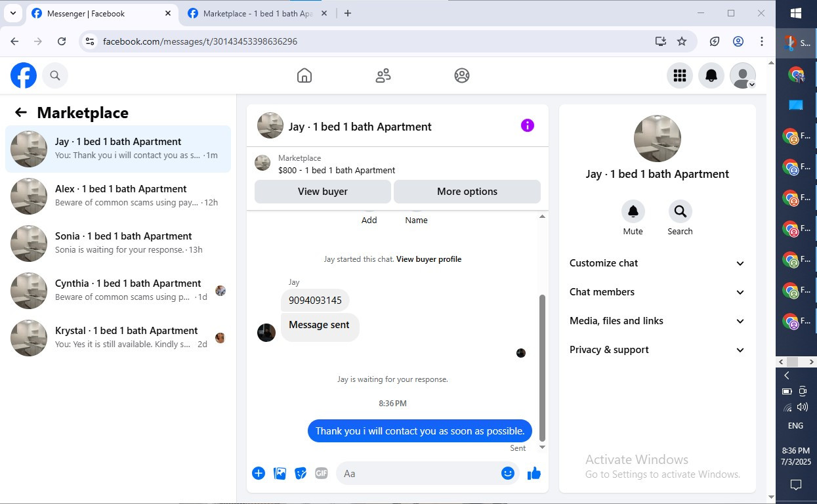
Task: Click the View buyer button
Action: tap(323, 192)
